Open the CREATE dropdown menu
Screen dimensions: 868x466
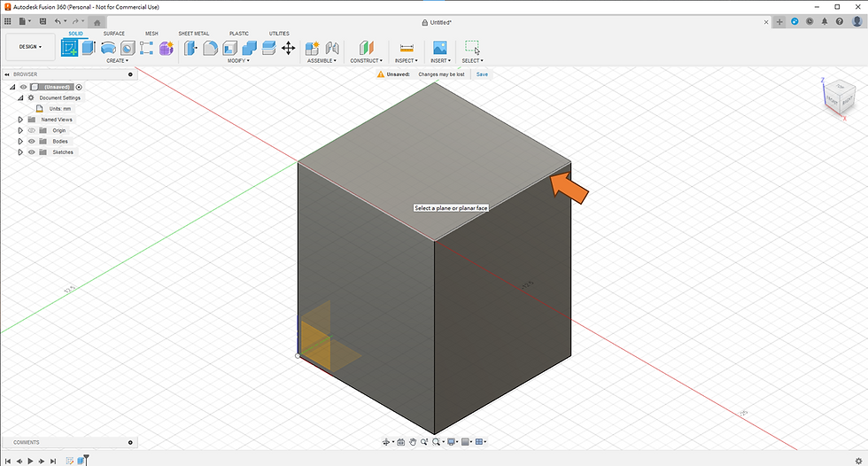[117, 61]
